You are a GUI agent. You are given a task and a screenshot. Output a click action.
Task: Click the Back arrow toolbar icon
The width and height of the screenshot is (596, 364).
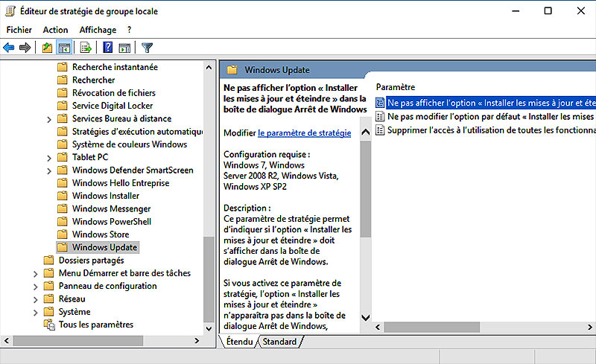click(x=9, y=48)
